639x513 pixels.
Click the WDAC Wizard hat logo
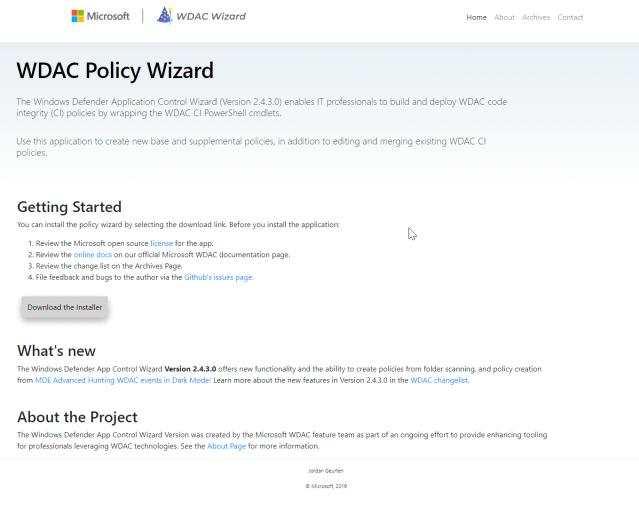coord(164,15)
